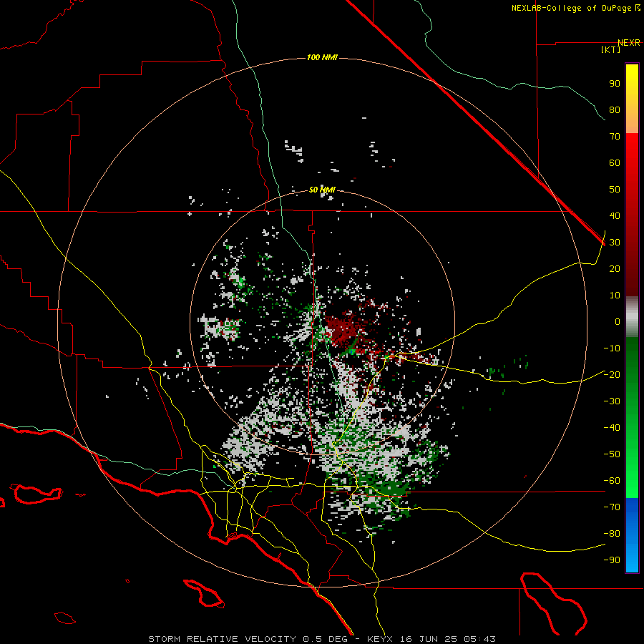
Task: Click the 80 value on velocity scale
Action: pyautogui.click(x=615, y=109)
